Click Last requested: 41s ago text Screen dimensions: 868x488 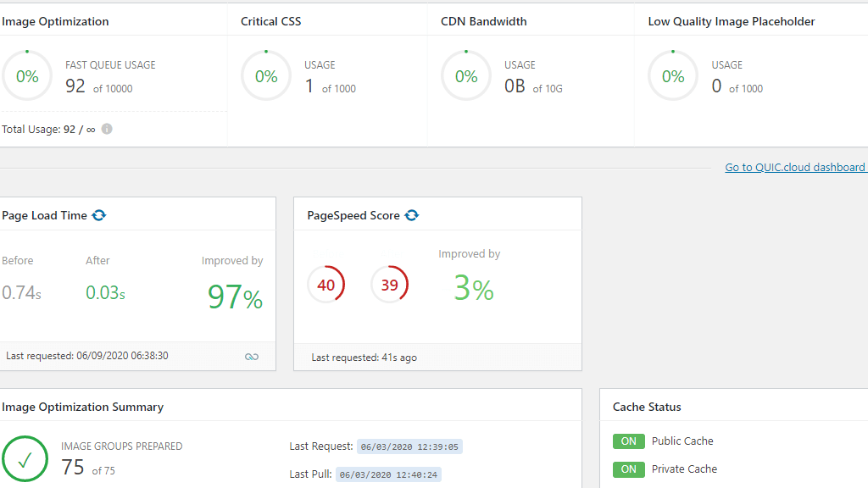[x=364, y=358]
